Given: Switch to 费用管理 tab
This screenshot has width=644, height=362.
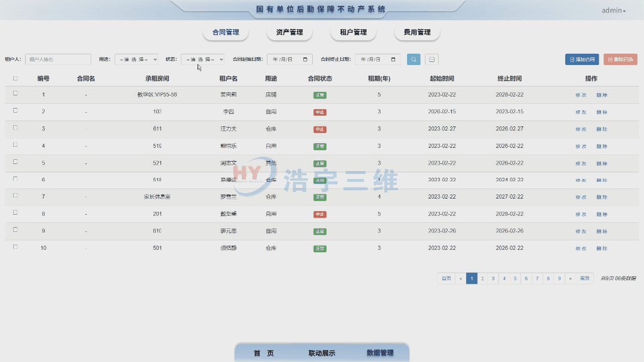Looking at the screenshot, I should [x=417, y=32].
